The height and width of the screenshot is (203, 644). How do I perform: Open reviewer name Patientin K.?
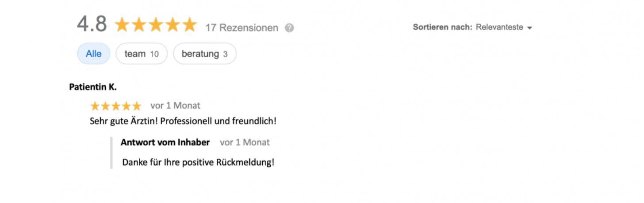[93, 87]
